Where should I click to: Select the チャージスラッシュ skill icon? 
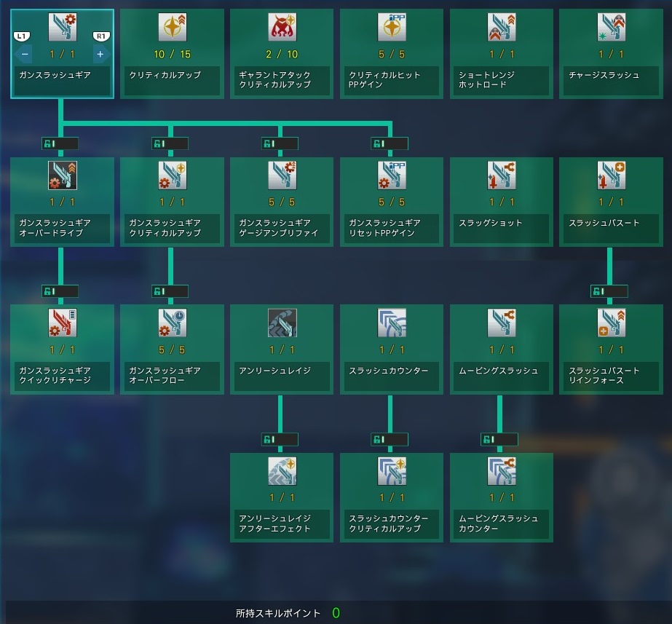click(611, 28)
